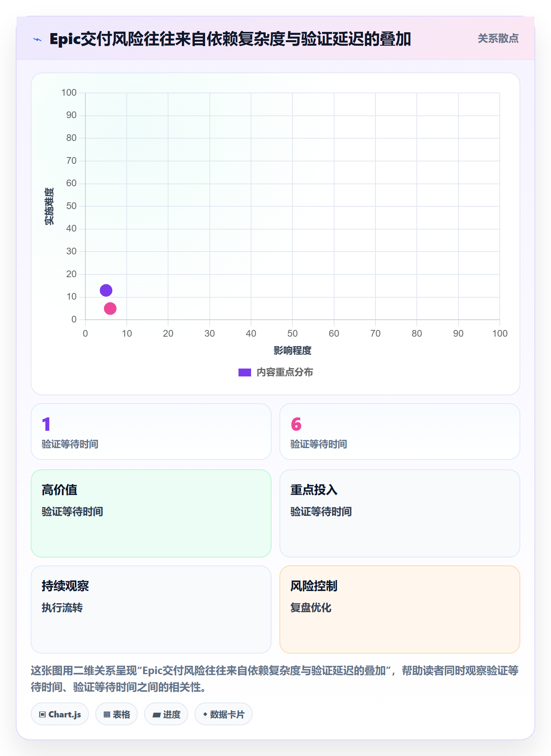Open the 重点投入 quadrant card
The width and height of the screenshot is (551, 756).
(x=400, y=513)
